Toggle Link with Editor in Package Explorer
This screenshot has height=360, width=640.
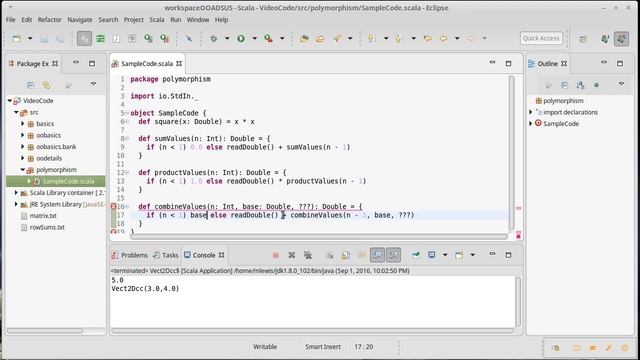46,85
